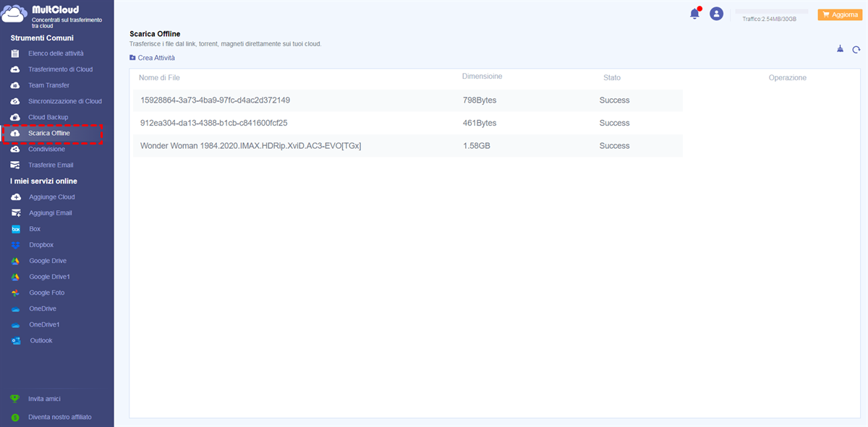The height and width of the screenshot is (427, 868).
Task: Click the Diventa nostro affiliato coin icon
Action: coord(15,417)
